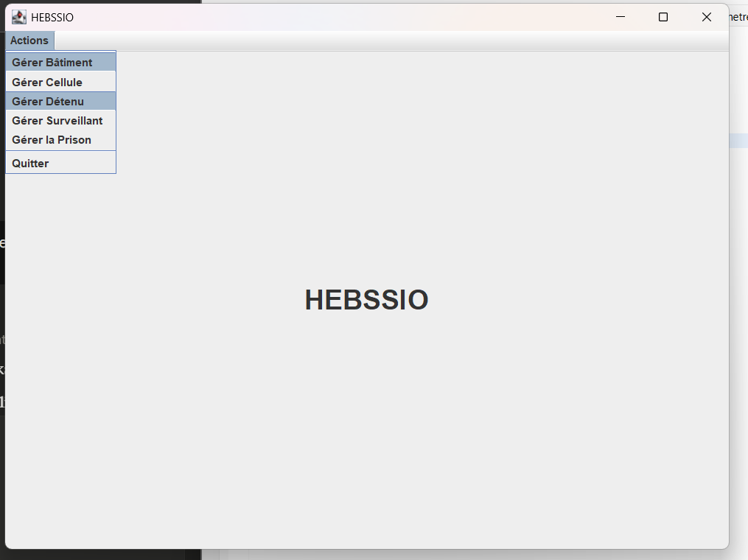Choose "Gérer Détenu" in the menu
This screenshot has height=560, width=748.
tap(47, 101)
